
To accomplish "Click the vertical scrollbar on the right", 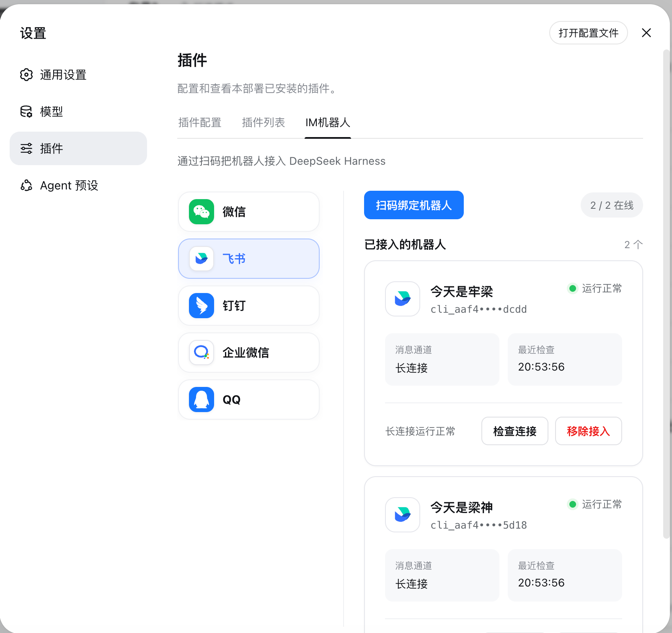I will [666, 293].
